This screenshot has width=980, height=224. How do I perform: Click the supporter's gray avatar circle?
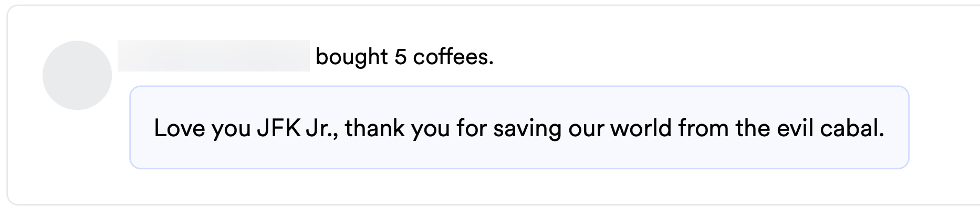tap(77, 75)
